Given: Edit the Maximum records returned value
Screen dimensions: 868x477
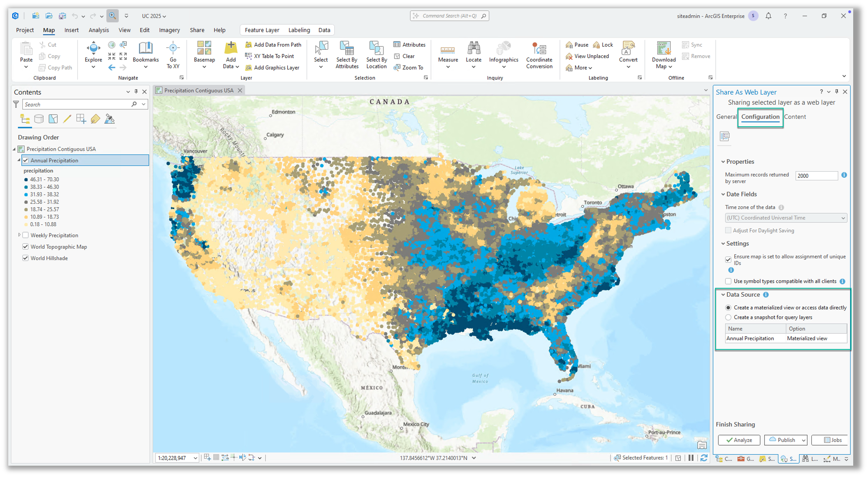Looking at the screenshot, I should pos(816,175).
